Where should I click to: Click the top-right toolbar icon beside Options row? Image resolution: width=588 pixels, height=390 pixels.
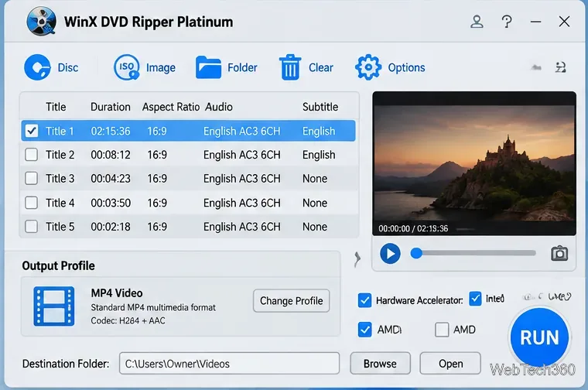coord(561,67)
